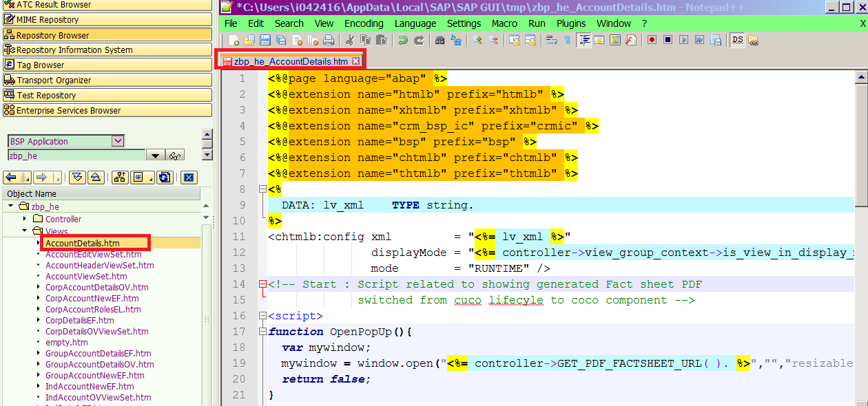This screenshot has width=868, height=406.
Task: Open the Plugins menu
Action: (x=571, y=23)
